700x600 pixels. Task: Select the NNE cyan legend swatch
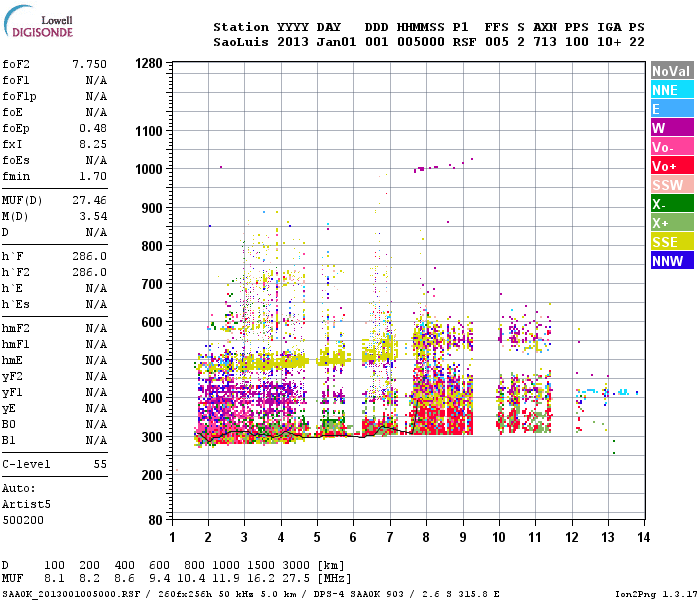click(672, 90)
